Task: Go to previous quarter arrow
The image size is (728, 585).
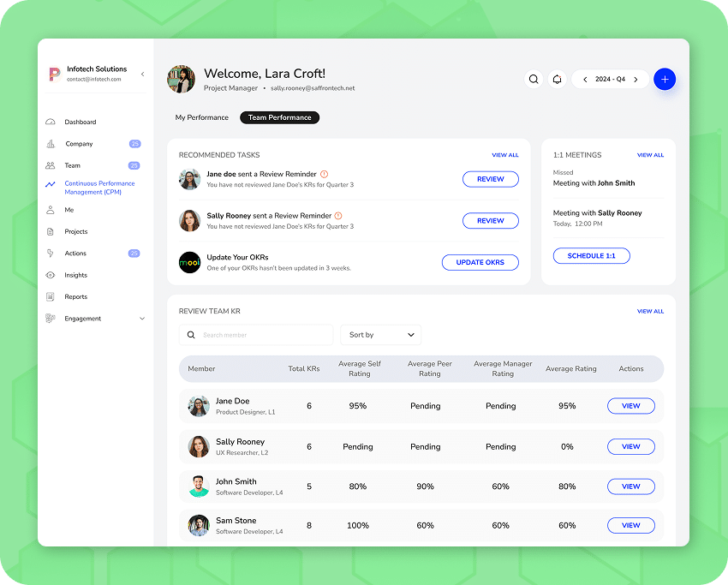Action: pyautogui.click(x=585, y=80)
